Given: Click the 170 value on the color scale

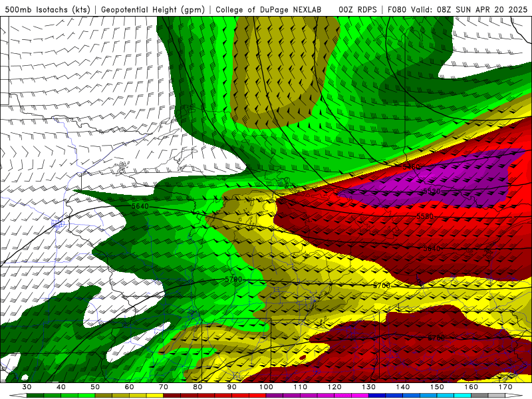Looking at the screenshot, I should [x=505, y=387].
